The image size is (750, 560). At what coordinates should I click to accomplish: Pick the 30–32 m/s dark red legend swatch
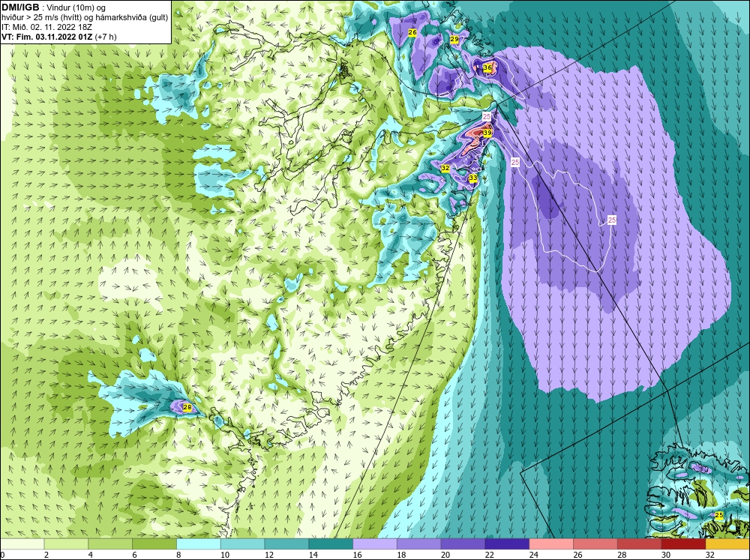point(683,544)
